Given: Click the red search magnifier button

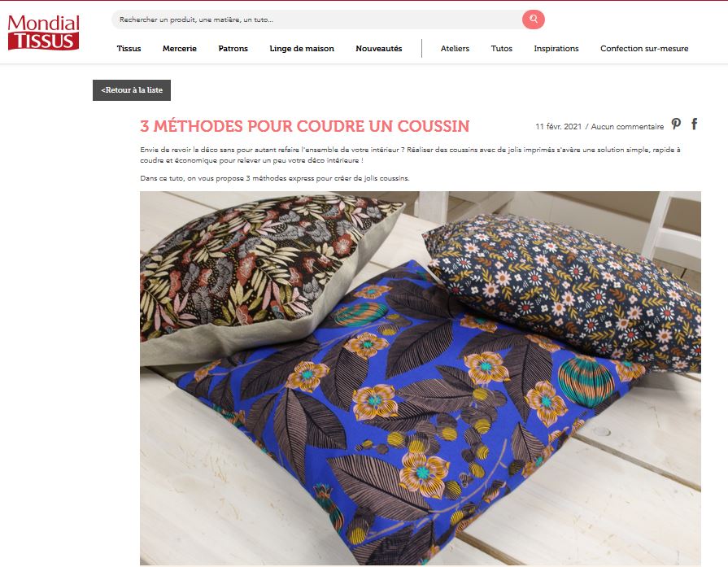Looking at the screenshot, I should point(533,20).
